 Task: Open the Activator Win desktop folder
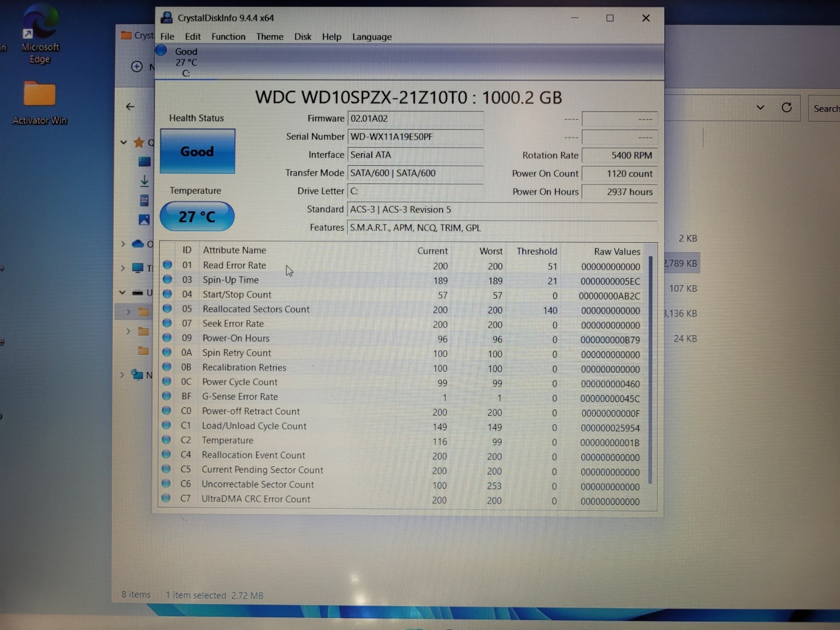coord(40,103)
